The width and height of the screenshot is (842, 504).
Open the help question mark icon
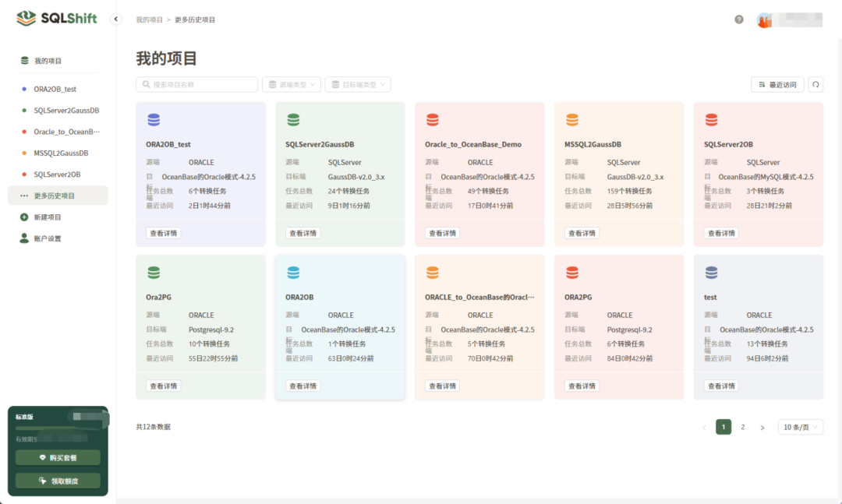(739, 19)
